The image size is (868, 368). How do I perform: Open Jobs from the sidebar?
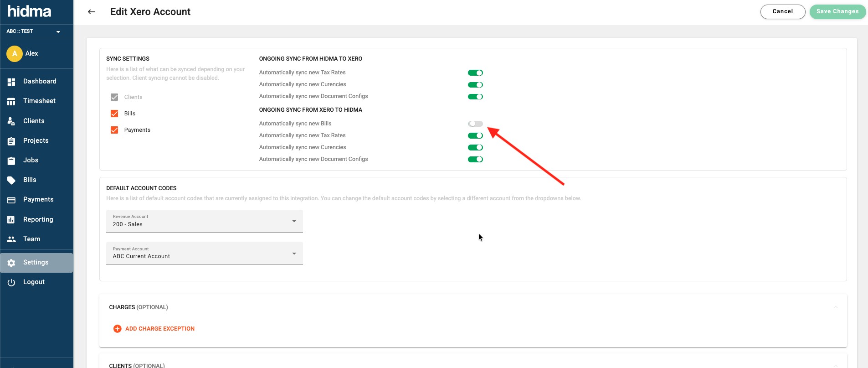pos(36,160)
